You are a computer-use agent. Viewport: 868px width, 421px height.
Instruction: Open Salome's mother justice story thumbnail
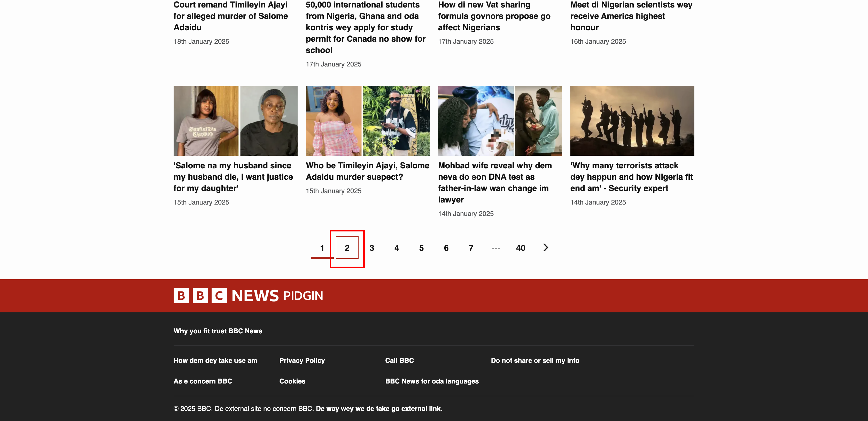tap(235, 121)
